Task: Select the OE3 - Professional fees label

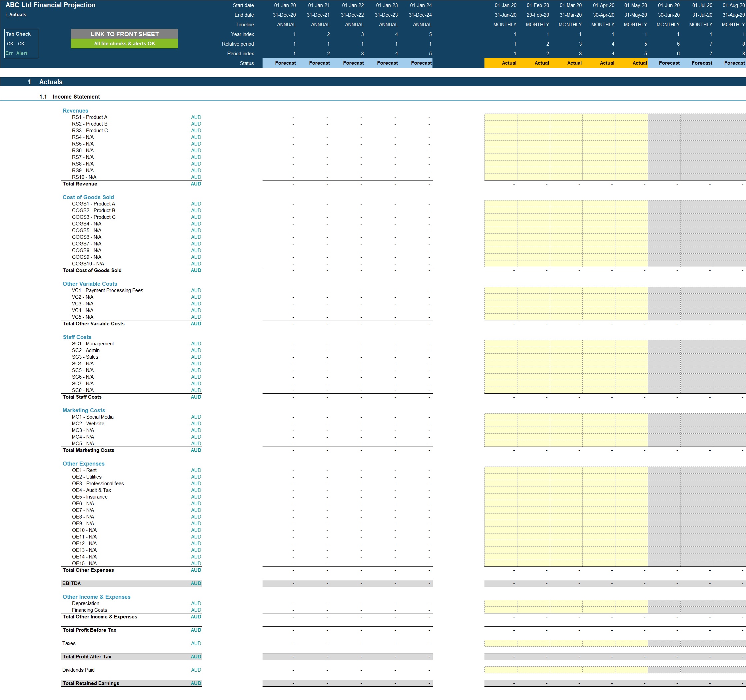Action: (x=98, y=484)
